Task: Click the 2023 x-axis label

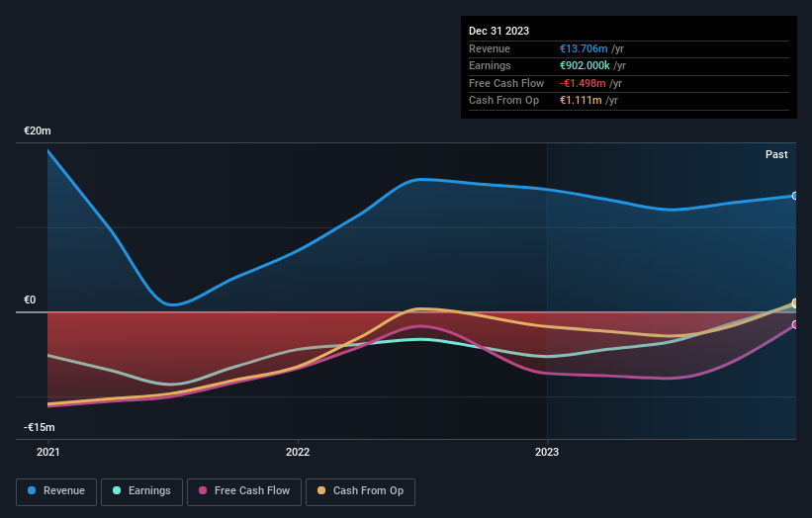Action: click(x=547, y=452)
